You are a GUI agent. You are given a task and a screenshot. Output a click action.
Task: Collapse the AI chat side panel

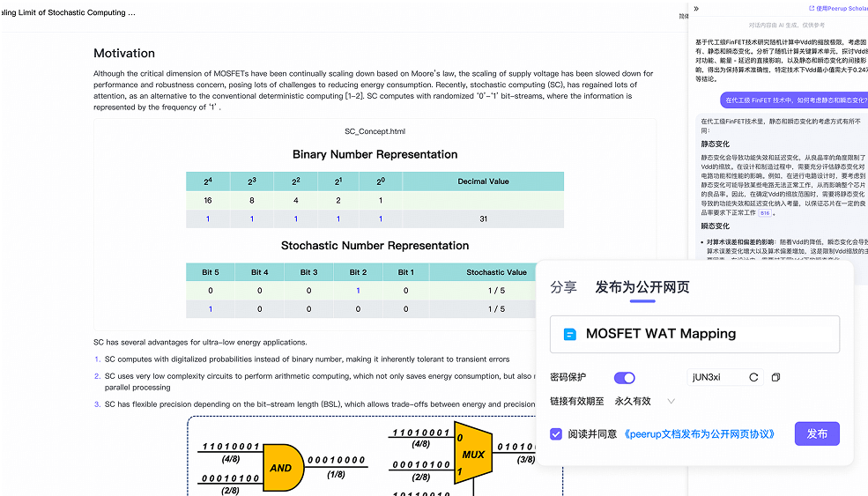tap(696, 8)
